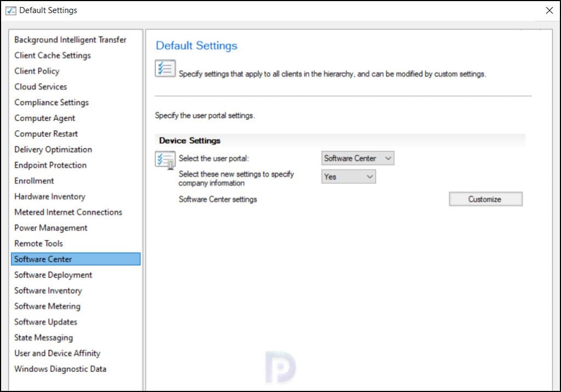Screen dimensions: 561x392
Task: Open Delivery Optimization settings
Action: tap(53, 149)
